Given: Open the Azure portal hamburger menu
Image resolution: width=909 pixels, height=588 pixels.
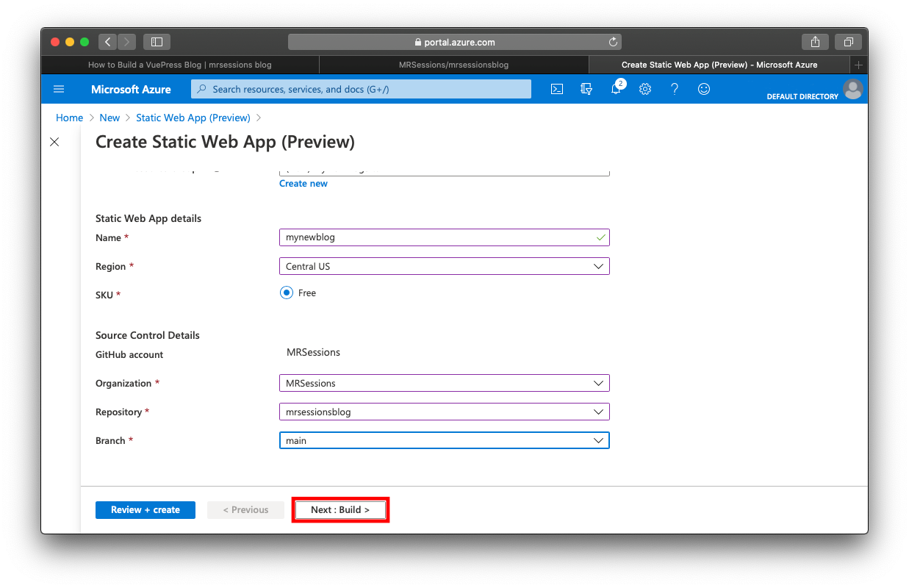Looking at the screenshot, I should click(60, 89).
